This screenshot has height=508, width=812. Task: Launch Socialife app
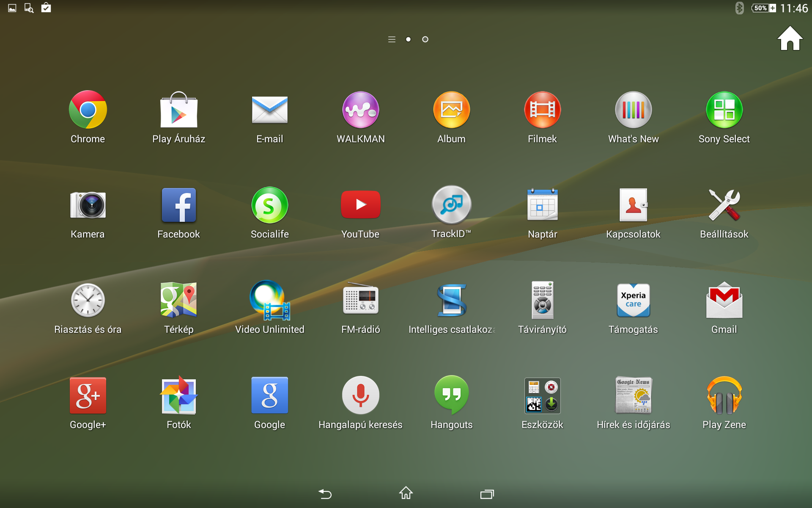pyautogui.click(x=270, y=205)
